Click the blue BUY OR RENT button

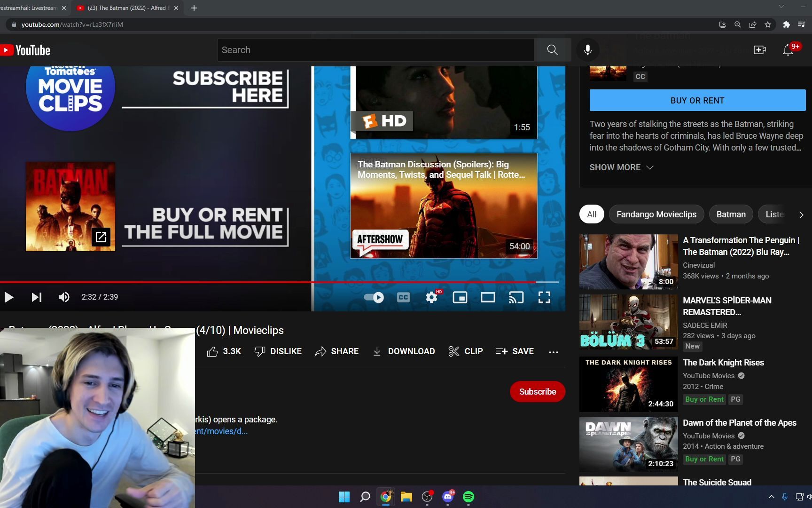(x=697, y=100)
